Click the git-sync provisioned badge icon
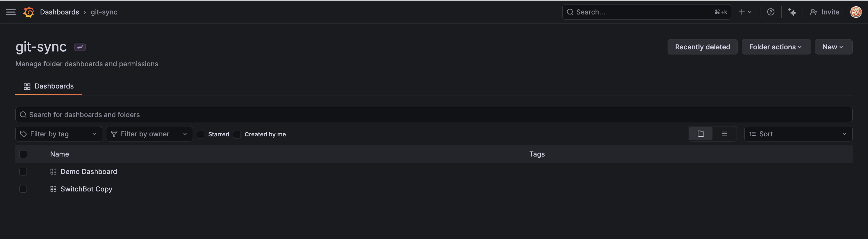Image resolution: width=868 pixels, height=239 pixels. point(80,47)
